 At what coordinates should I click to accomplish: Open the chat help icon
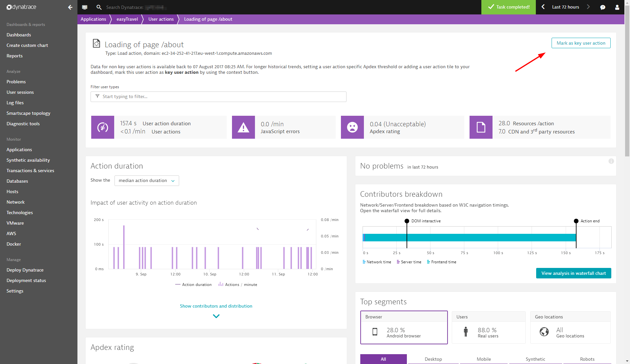[602, 7]
